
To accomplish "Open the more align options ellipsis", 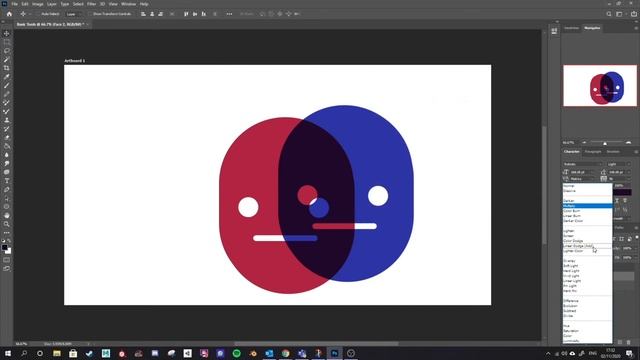I will click(x=229, y=14).
